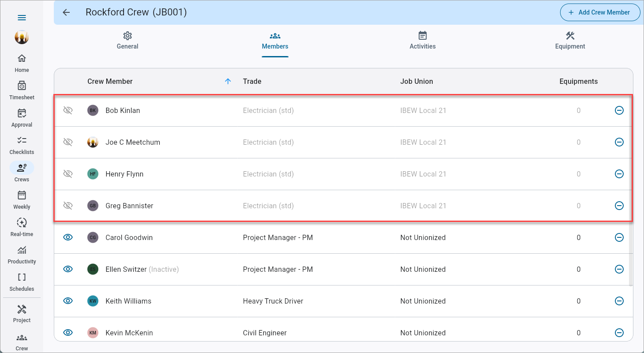This screenshot has width=644, height=353.
Task: Switch to the Activities tab
Action: tap(422, 41)
